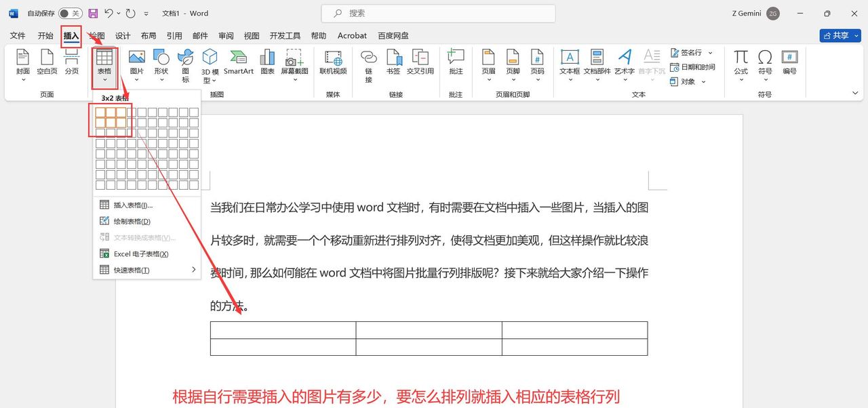Viewport: 868px width, 408px height.
Task: Insert a Cross-reference (交叉引用)
Action: click(420, 62)
